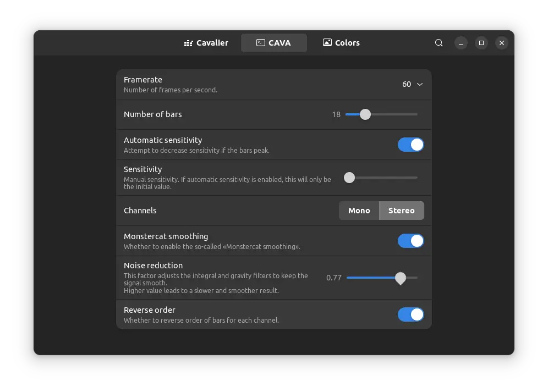Click the Framerate value 60

coord(407,85)
